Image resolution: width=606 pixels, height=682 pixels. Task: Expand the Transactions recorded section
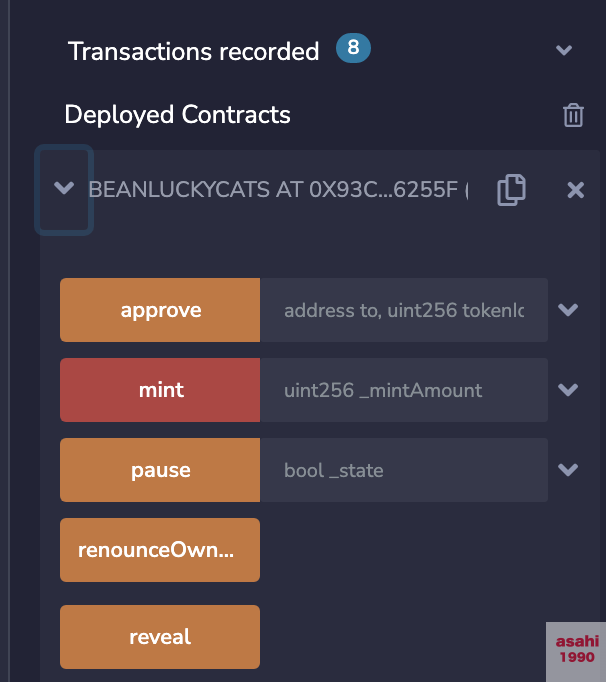click(564, 50)
